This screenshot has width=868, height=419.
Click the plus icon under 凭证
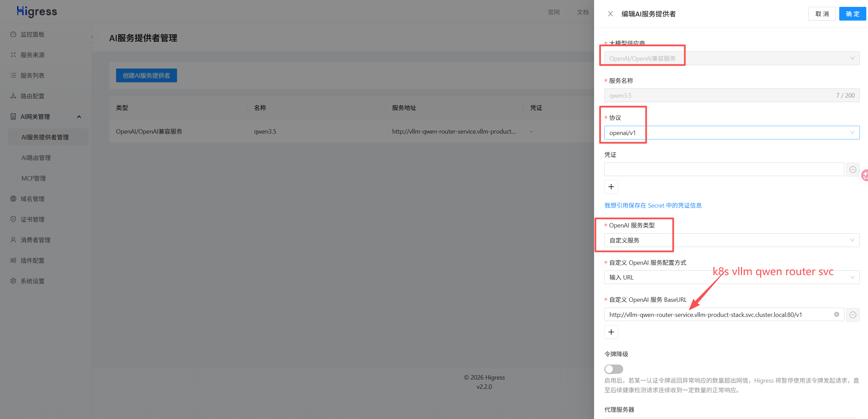[x=611, y=187]
